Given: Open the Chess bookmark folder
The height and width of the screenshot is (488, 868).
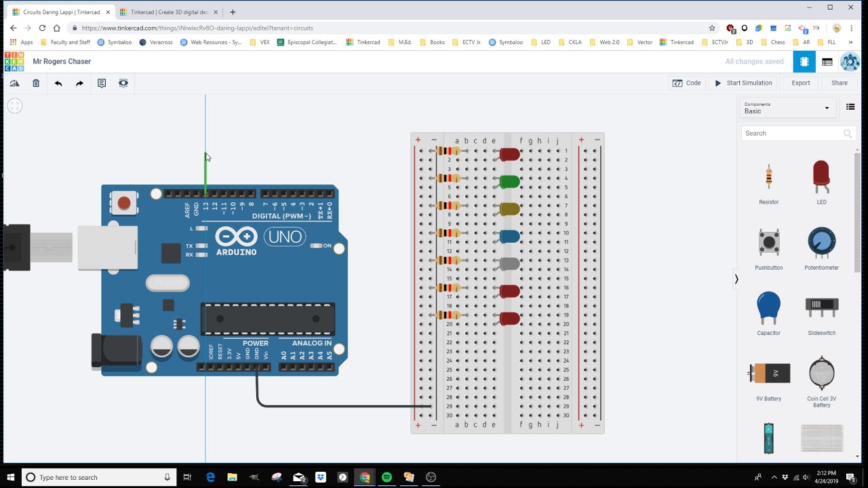Looking at the screenshot, I should [772, 42].
